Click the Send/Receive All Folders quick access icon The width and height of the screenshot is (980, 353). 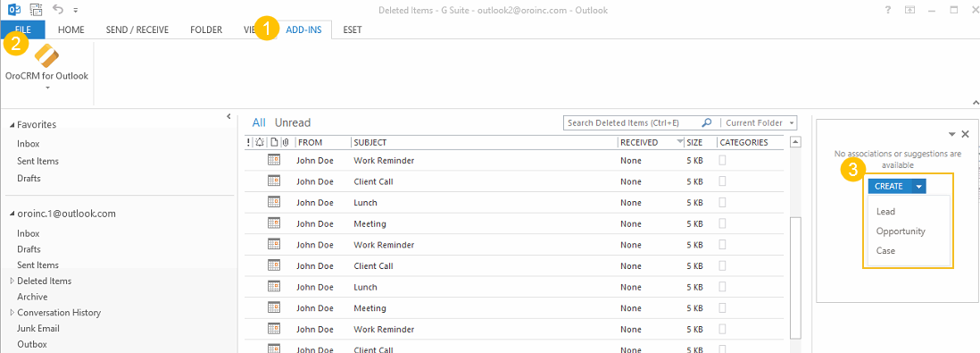[37, 10]
